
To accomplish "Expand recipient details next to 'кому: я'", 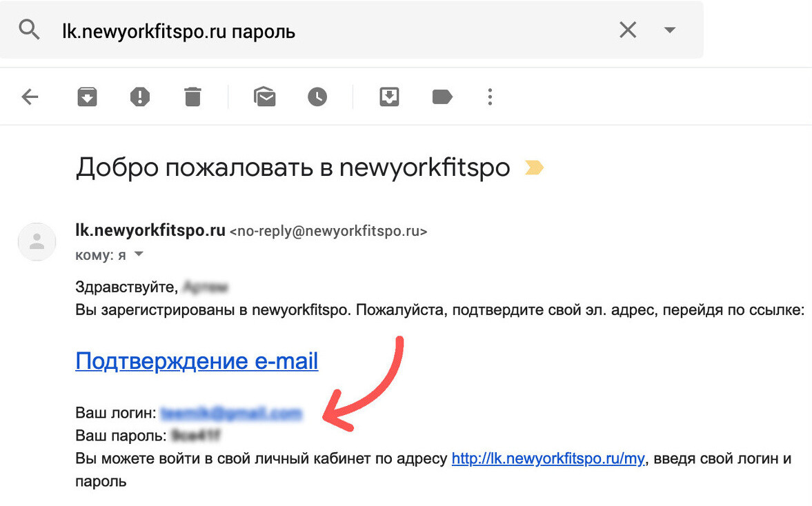I will pos(139,254).
